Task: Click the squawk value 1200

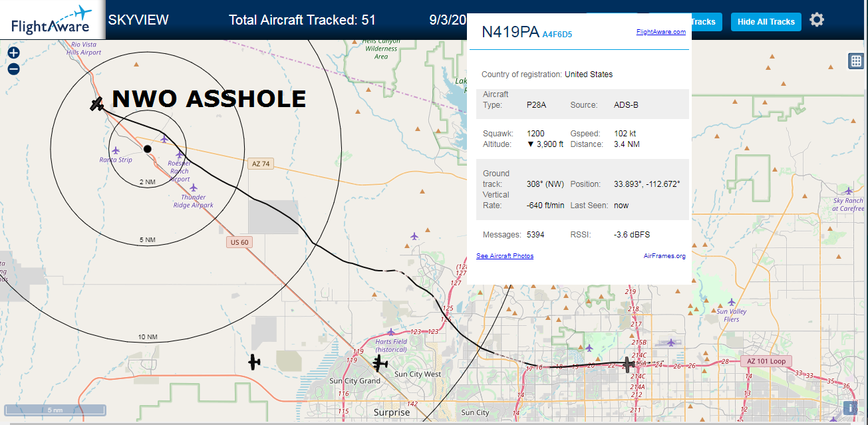Action: coord(535,134)
